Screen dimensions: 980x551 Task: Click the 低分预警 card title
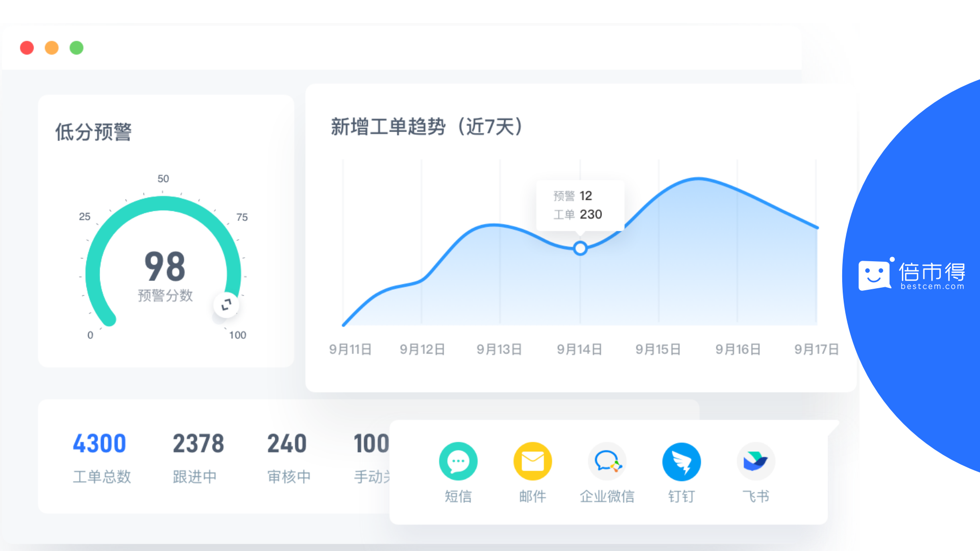93,132
